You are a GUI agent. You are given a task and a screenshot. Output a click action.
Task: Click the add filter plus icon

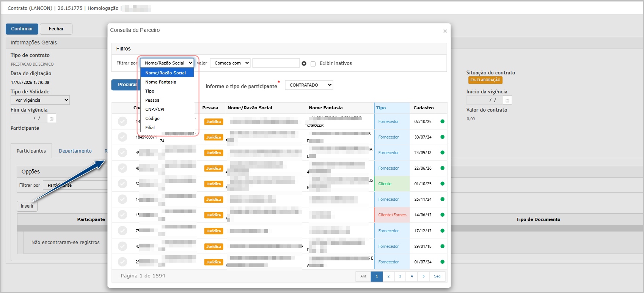[x=304, y=63]
